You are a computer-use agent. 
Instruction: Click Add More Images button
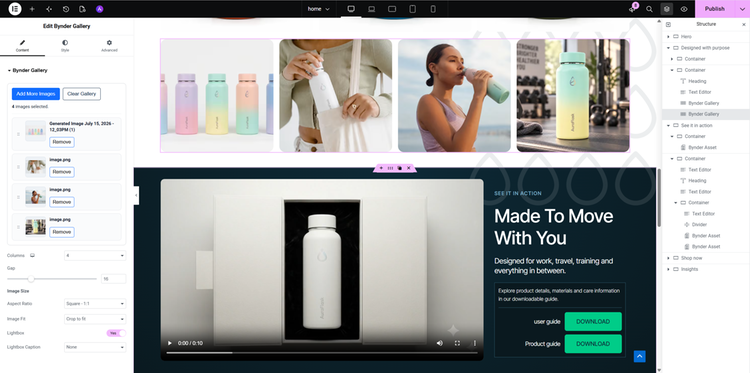[36, 94]
